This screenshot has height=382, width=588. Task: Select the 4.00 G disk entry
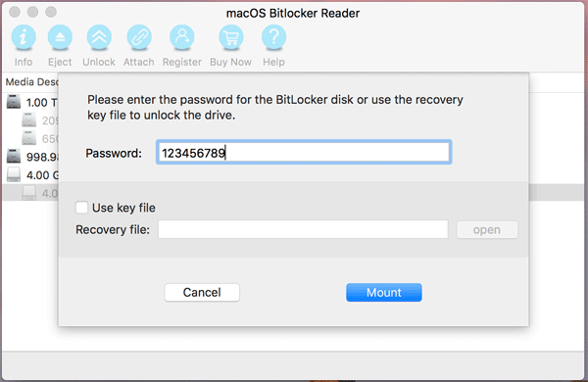click(31, 174)
